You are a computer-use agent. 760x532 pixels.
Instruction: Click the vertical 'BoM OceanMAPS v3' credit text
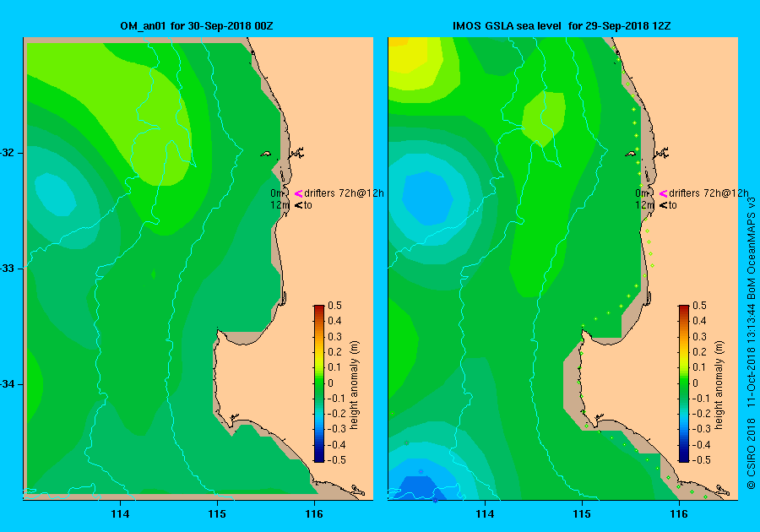coord(752,247)
